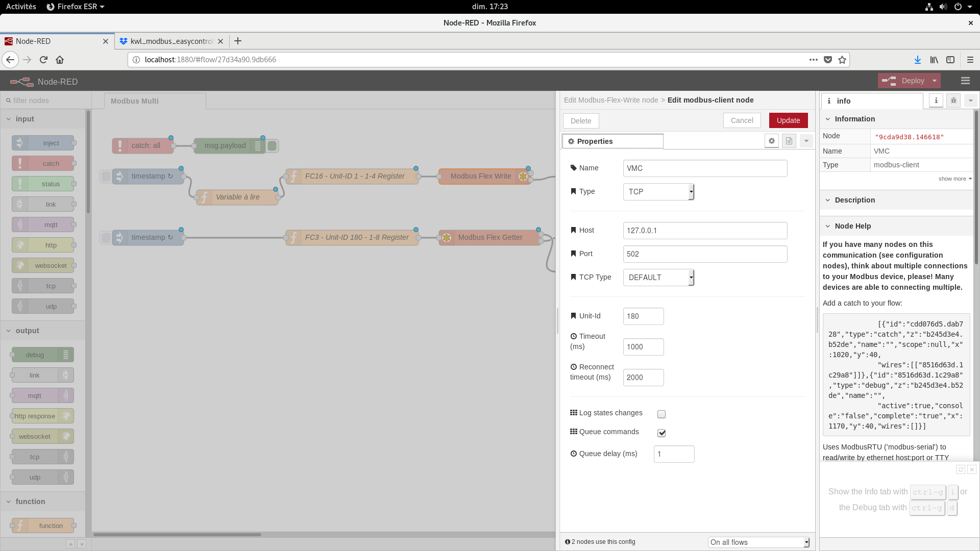Open Deploy options dropdown arrow
The width and height of the screenshot is (980, 551).
tap(935, 81)
